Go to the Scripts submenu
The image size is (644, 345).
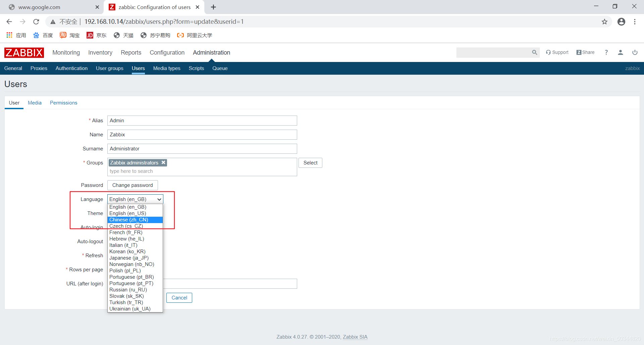pos(196,68)
